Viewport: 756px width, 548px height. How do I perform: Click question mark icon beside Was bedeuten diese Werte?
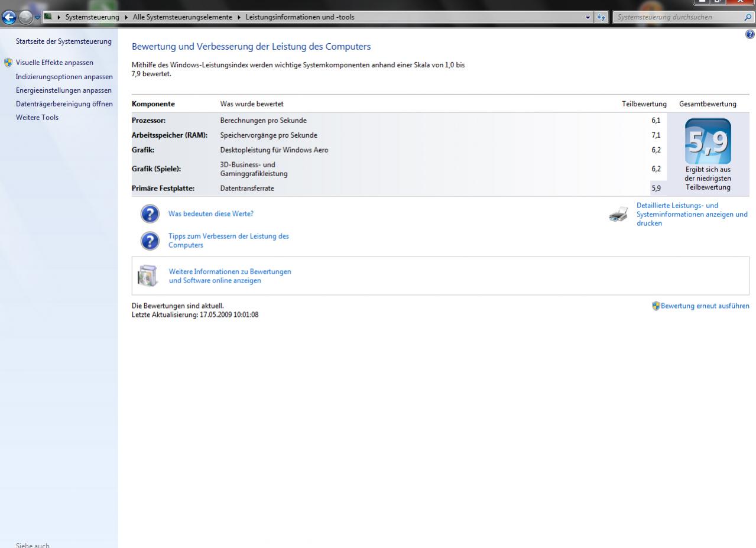click(150, 213)
